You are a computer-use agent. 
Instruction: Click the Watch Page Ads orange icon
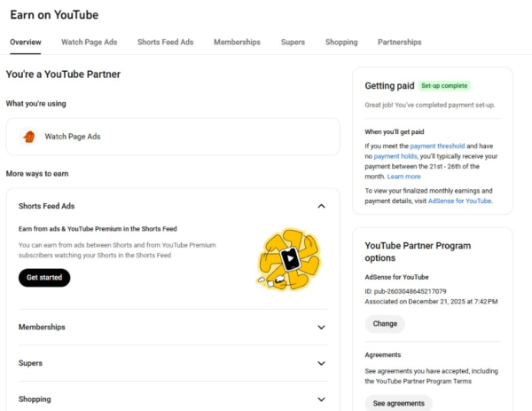pyautogui.click(x=29, y=137)
